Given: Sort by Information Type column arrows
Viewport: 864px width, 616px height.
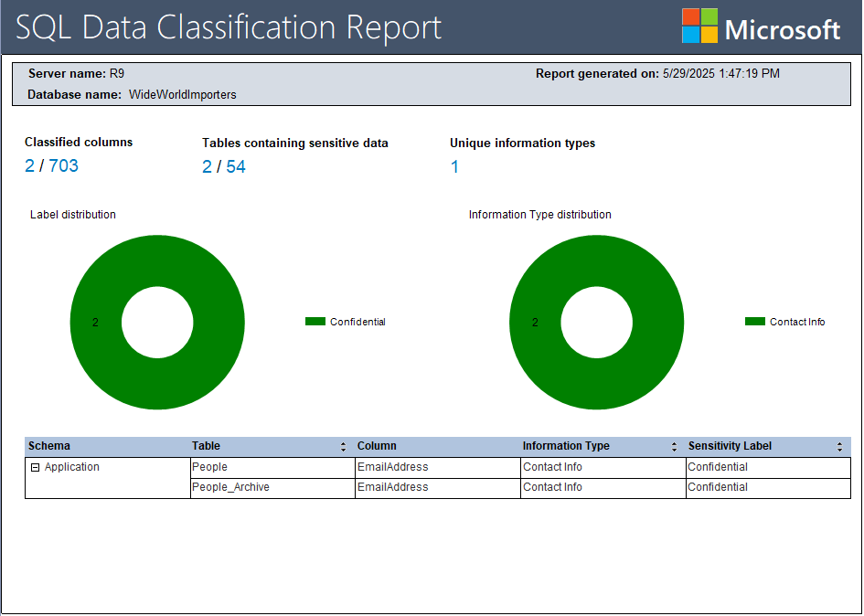Looking at the screenshot, I should click(674, 447).
